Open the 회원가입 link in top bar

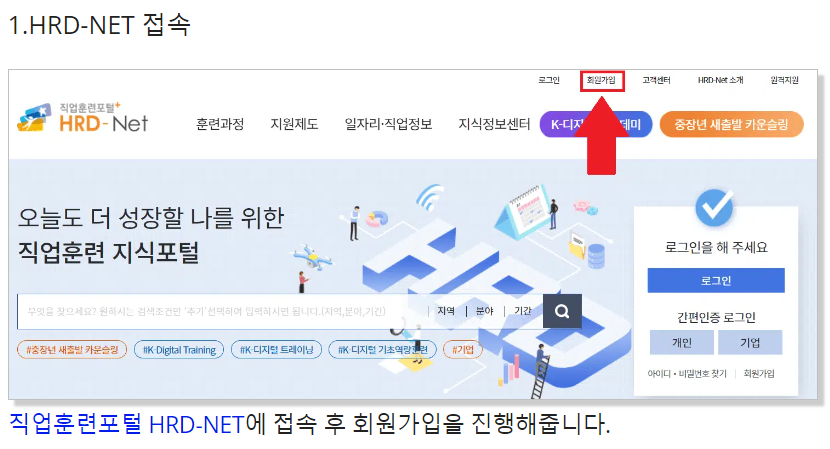tap(601, 80)
